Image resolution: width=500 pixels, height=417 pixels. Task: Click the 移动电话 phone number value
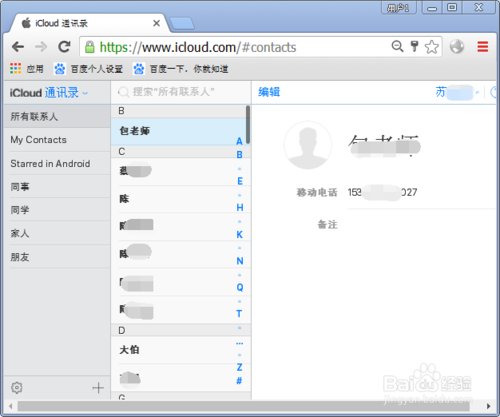[382, 192]
